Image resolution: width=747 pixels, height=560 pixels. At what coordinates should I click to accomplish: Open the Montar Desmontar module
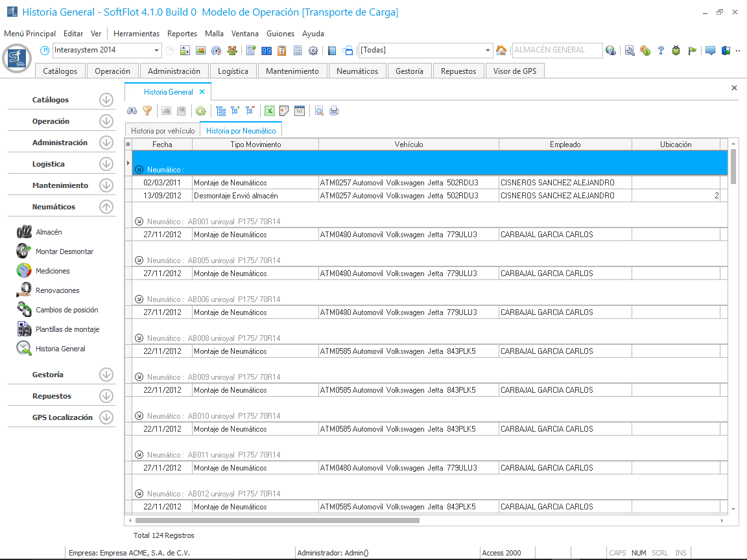point(64,251)
